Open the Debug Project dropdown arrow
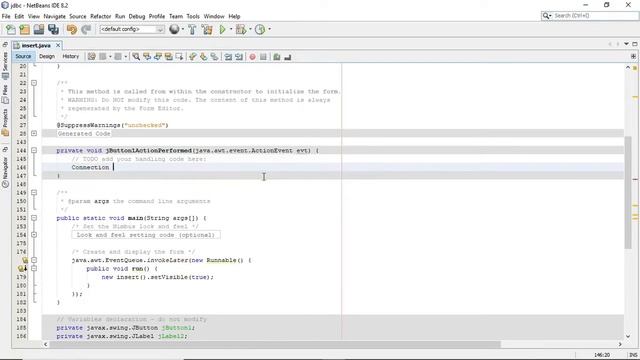Screen dimensions: 640x360 [x=250, y=29]
